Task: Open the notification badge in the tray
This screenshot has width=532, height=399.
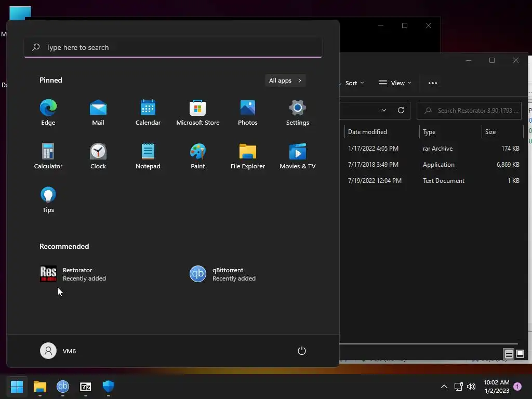Action: pos(517,387)
